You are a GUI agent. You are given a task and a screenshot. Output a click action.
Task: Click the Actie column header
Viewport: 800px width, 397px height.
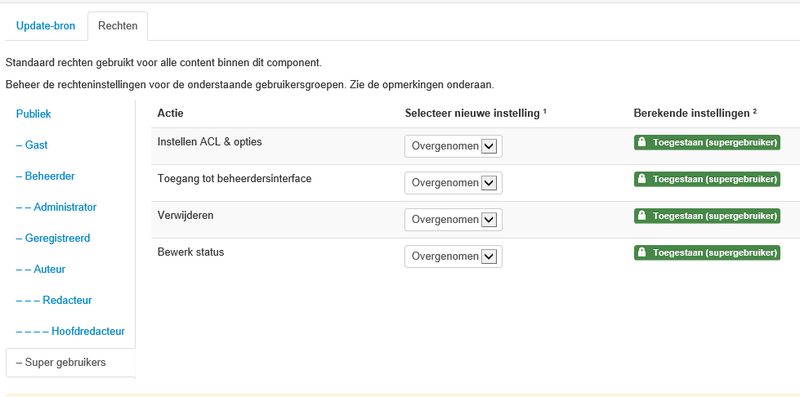pos(170,113)
